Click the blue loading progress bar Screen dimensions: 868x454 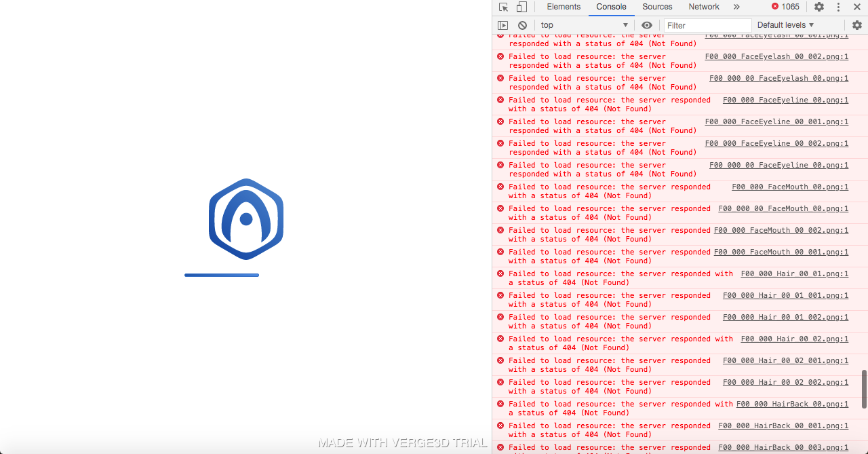[222, 275]
